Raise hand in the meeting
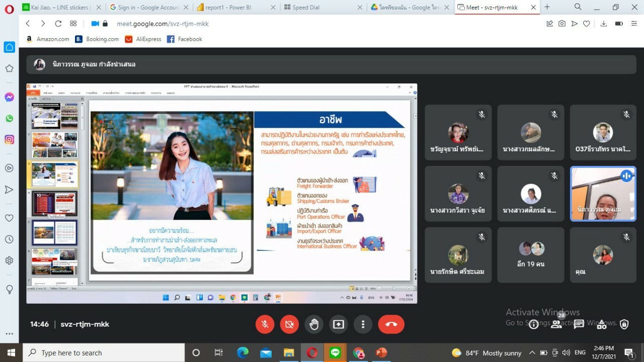 (314, 324)
